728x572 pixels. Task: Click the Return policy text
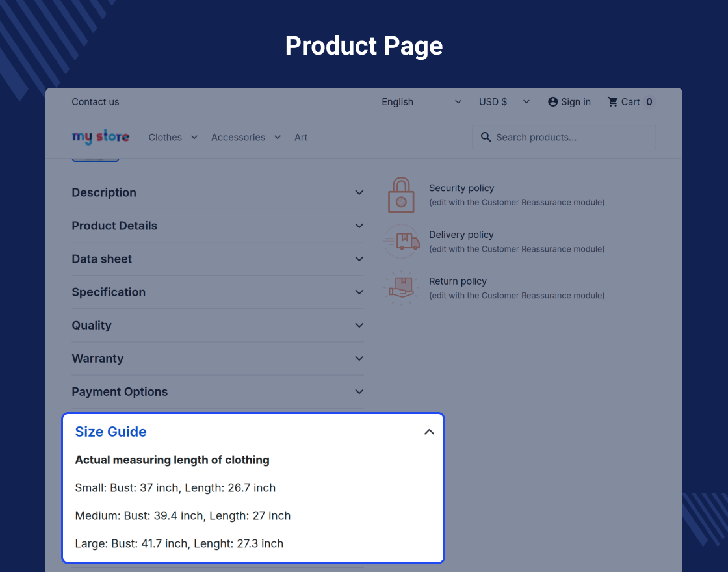(x=458, y=281)
